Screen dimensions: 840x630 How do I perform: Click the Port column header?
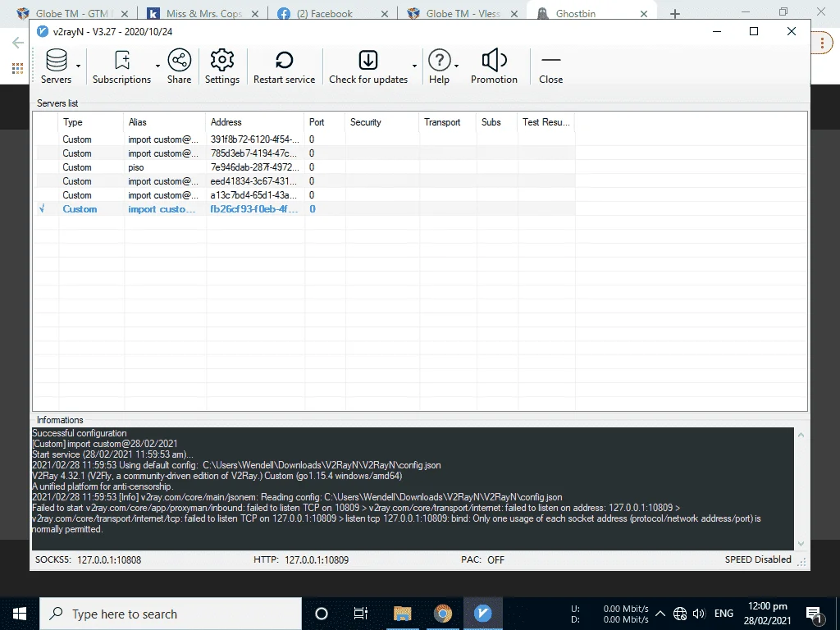pos(325,122)
